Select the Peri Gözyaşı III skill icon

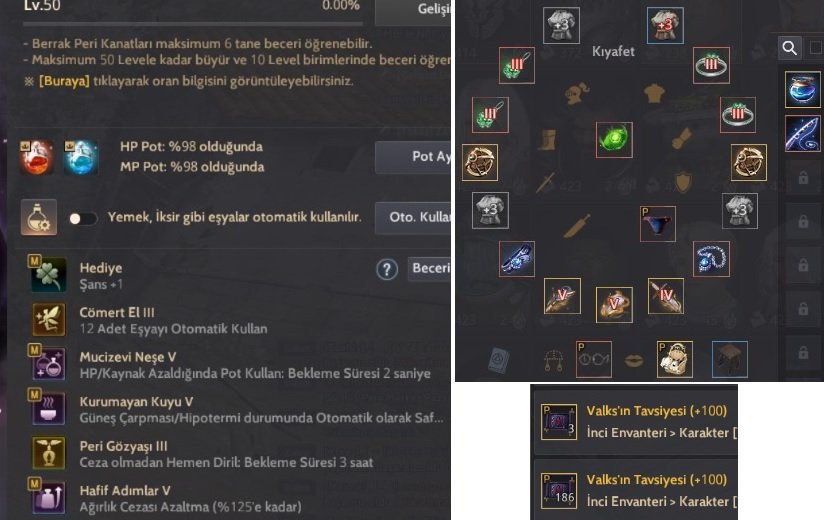point(48,453)
